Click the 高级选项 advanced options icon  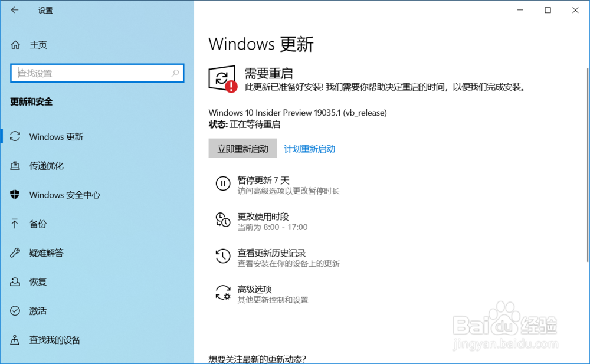point(222,293)
